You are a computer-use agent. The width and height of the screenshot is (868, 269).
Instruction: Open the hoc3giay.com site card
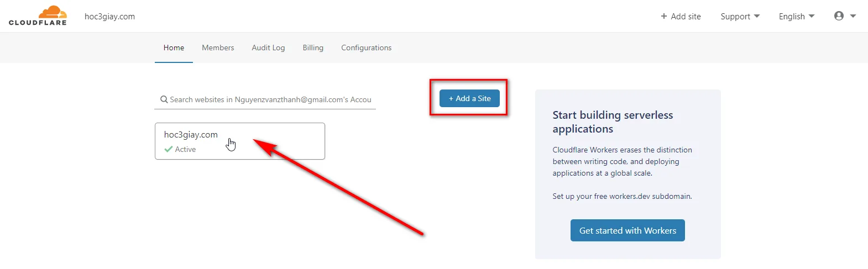240,141
